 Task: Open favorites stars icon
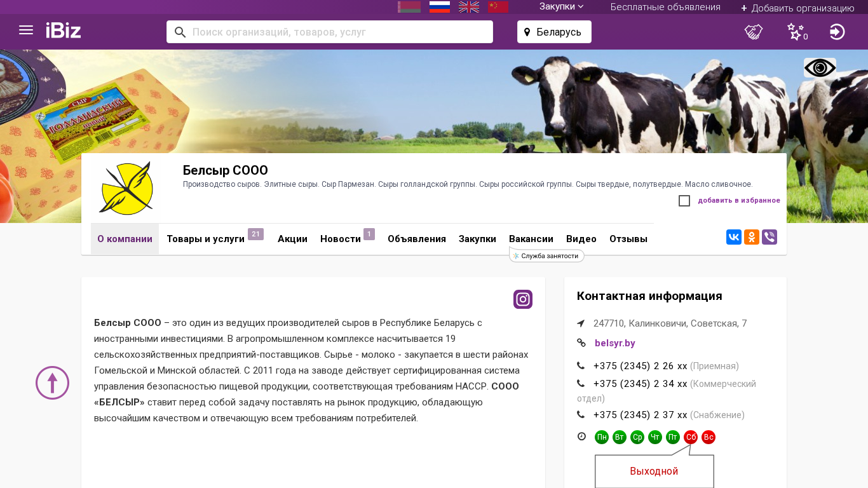pos(796,32)
